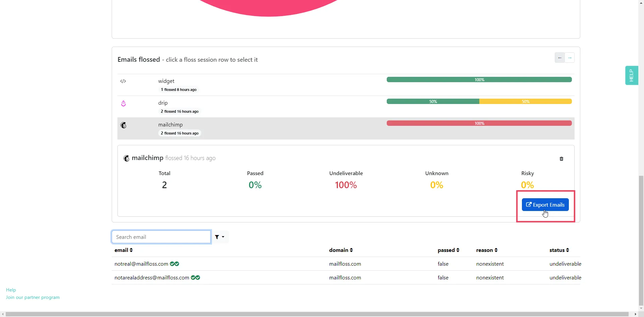644x317 pixels.
Task: Select the widget floss session row
Action: coord(346,85)
